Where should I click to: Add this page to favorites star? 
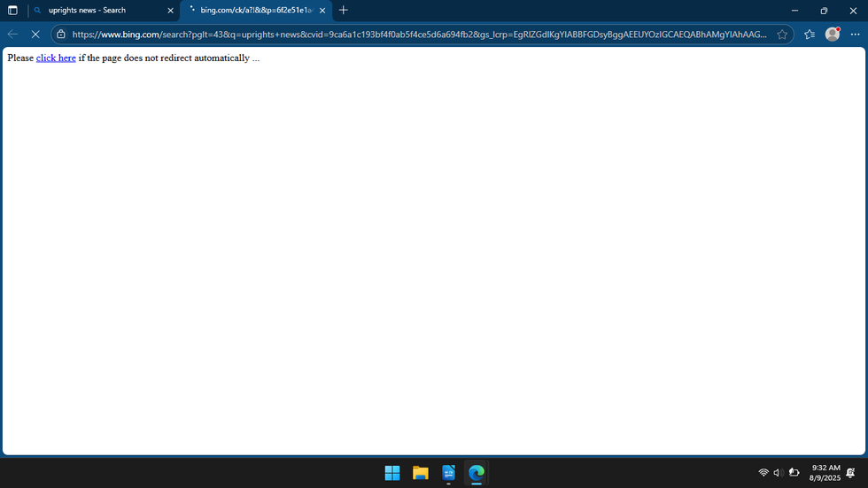coord(781,35)
